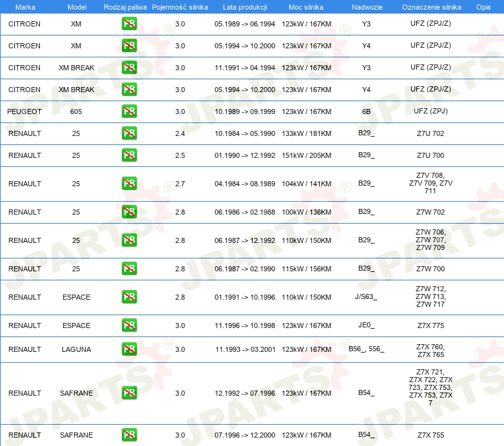Click petrol icon in Espace 3.0 JE0_ row
504x446 pixels.
tap(129, 325)
